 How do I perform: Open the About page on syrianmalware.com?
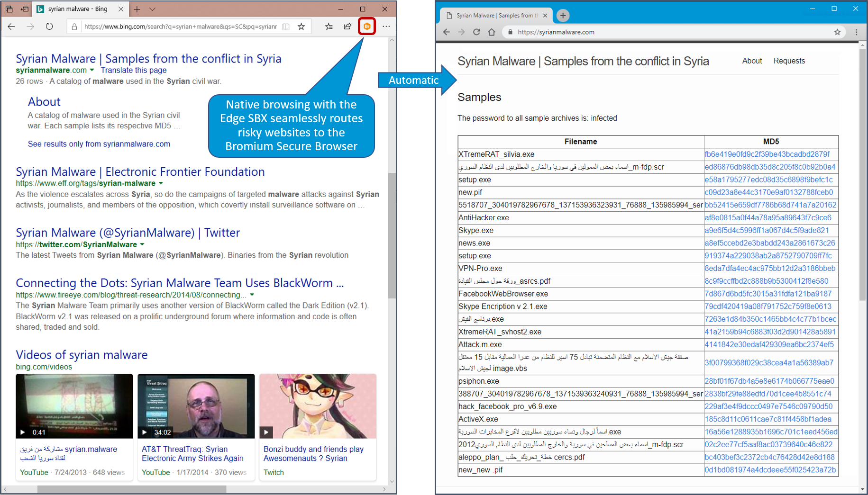point(752,61)
